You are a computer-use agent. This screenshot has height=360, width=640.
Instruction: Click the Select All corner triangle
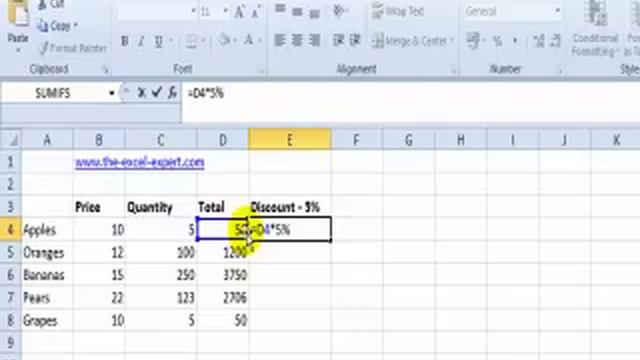(11, 140)
